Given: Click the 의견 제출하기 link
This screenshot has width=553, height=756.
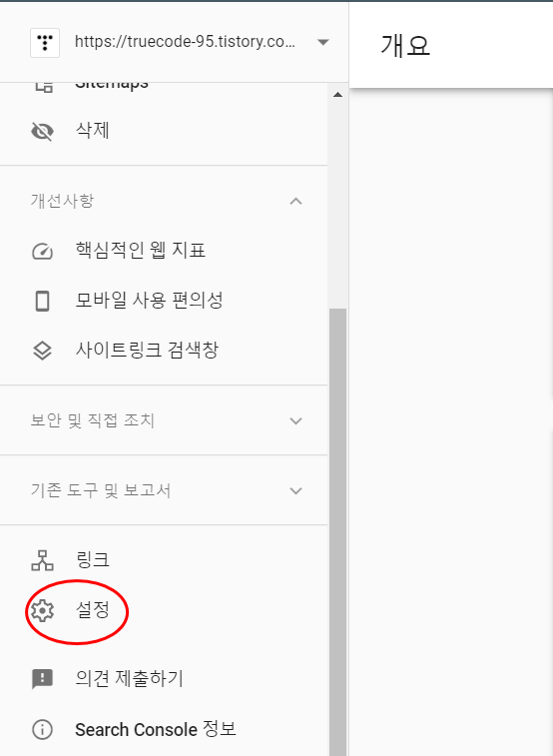Looking at the screenshot, I should click(x=129, y=679).
